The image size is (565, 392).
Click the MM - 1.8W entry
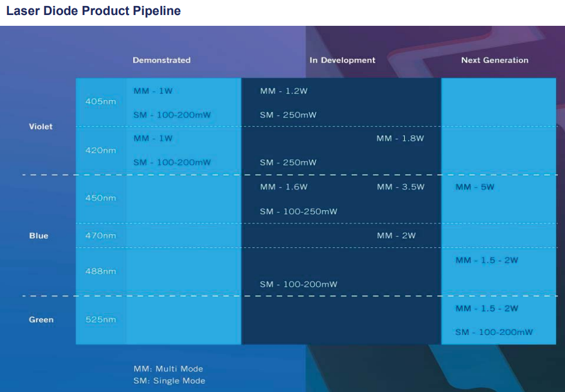[400, 139]
